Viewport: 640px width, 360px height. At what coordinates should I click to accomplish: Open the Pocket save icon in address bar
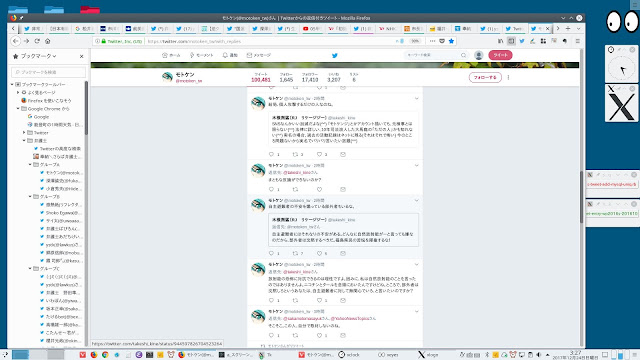(x=442, y=41)
